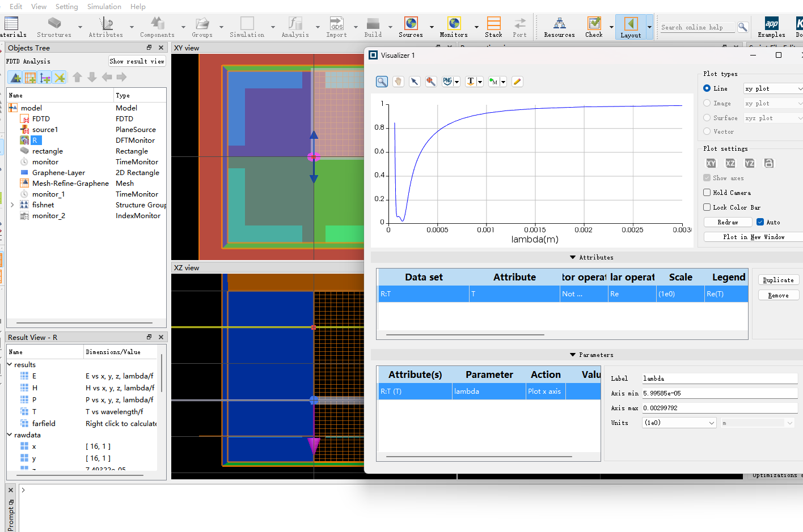Select the pan hand tool in Visualizer
The width and height of the screenshot is (803, 532).
point(398,82)
